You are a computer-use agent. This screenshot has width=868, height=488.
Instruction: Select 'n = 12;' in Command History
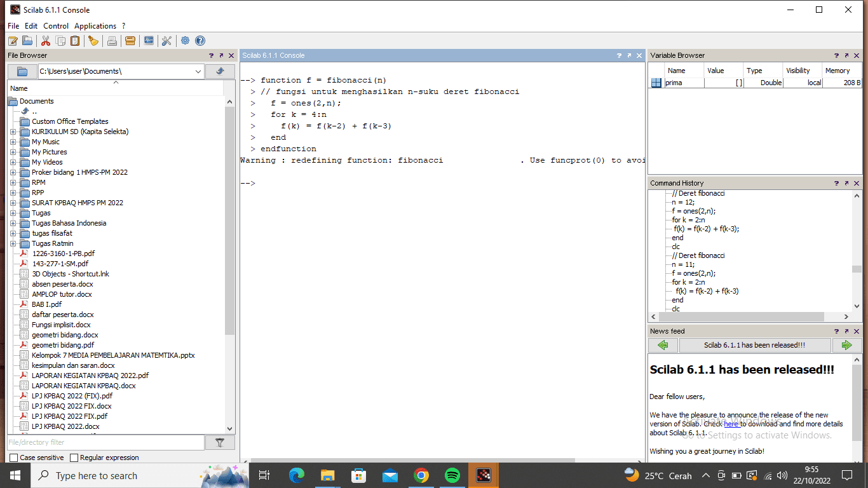pyautogui.click(x=683, y=202)
